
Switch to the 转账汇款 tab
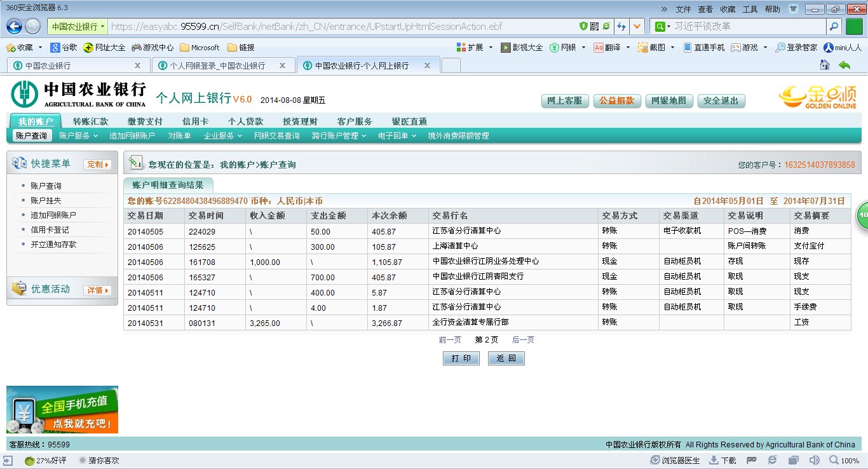coord(90,121)
